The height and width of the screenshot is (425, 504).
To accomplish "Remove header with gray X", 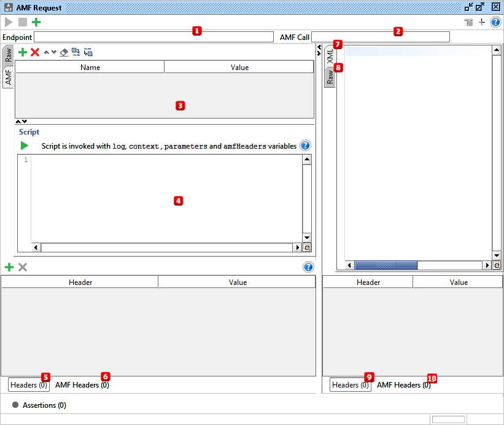I will click(x=23, y=267).
